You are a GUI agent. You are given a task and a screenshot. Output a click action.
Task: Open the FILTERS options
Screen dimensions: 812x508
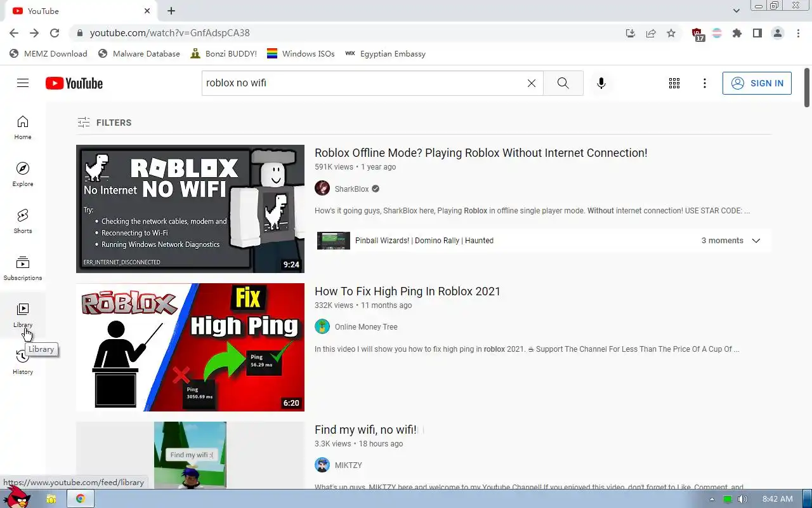click(105, 123)
